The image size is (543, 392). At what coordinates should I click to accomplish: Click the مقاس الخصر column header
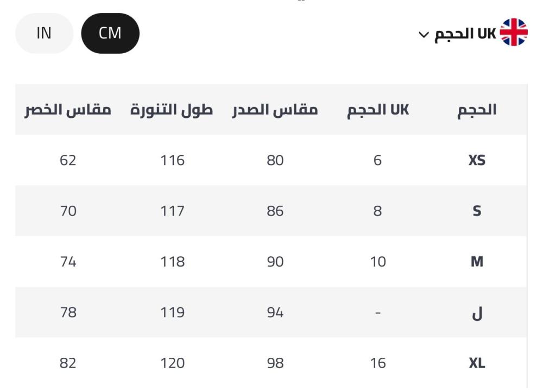click(68, 110)
